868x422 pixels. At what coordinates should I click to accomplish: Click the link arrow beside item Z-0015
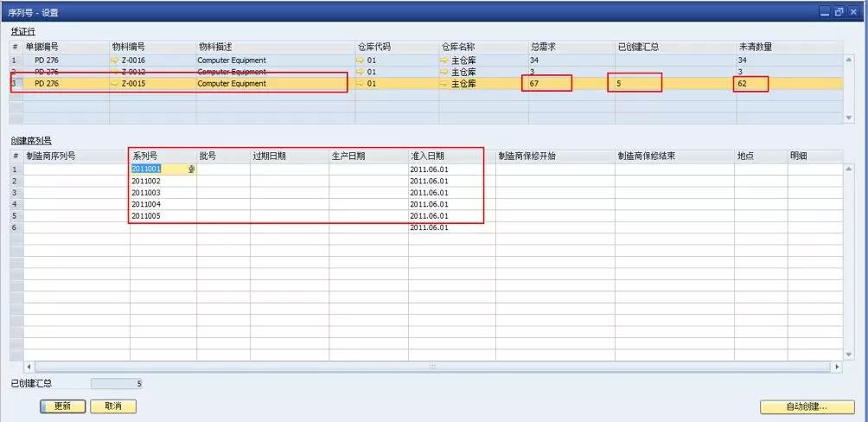[116, 84]
